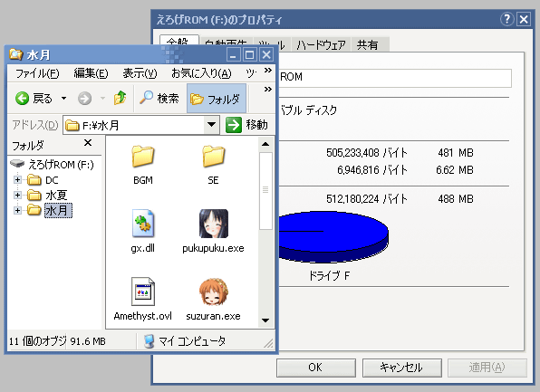Select the gx.dll file icon
The image size is (540, 392).
[x=142, y=224]
